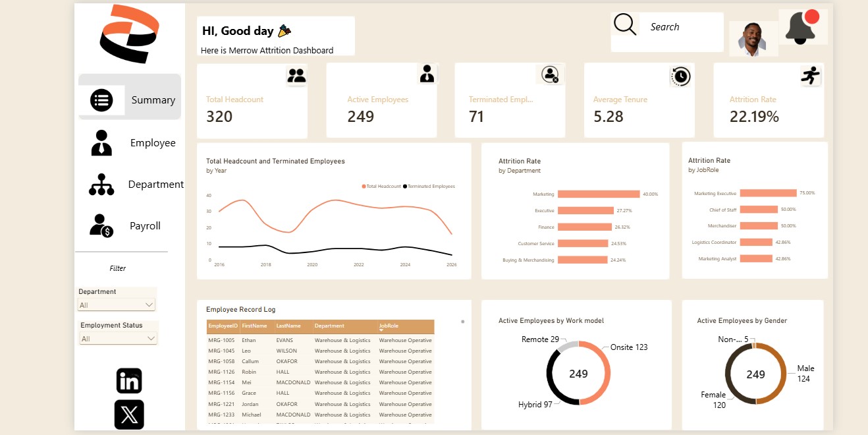Navigate to the Department page
Image resolution: width=868 pixels, height=435 pixels.
coord(156,185)
